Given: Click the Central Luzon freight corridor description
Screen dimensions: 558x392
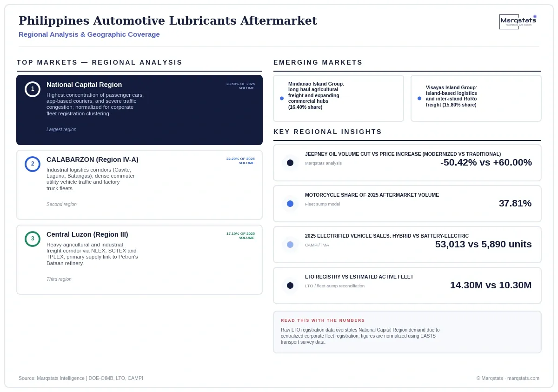Looking at the screenshot, I should (92, 254).
